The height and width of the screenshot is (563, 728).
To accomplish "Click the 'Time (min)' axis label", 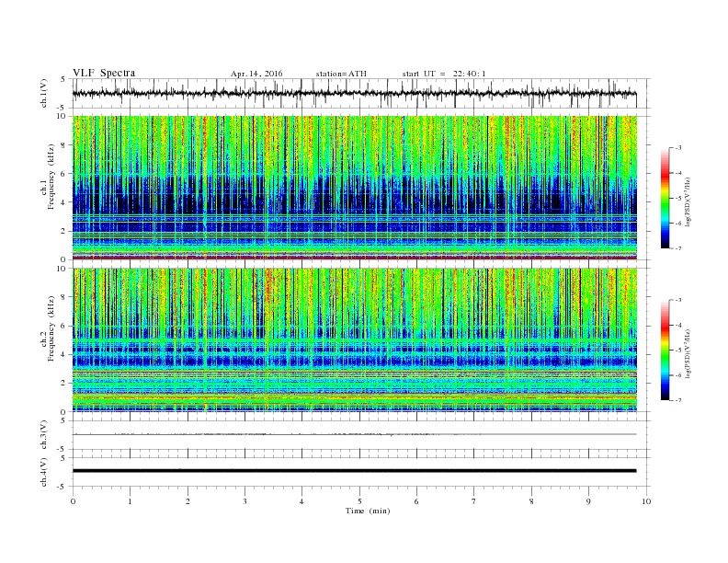I will tap(368, 511).
